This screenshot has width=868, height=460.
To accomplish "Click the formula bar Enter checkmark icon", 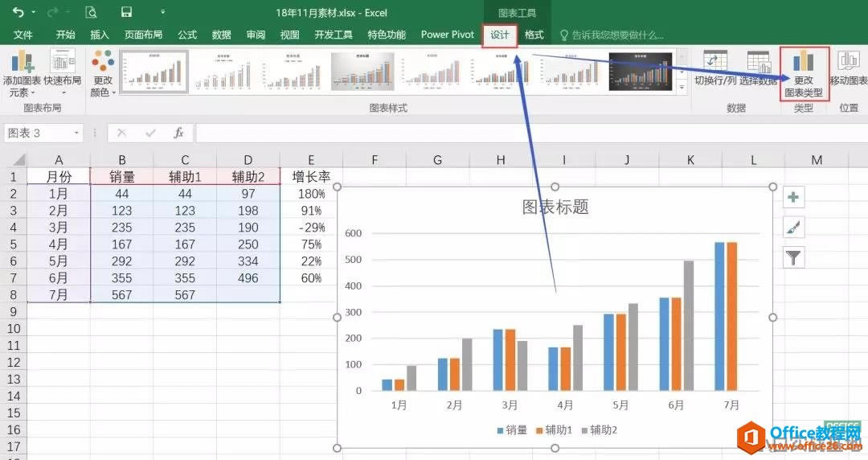I will (150, 133).
